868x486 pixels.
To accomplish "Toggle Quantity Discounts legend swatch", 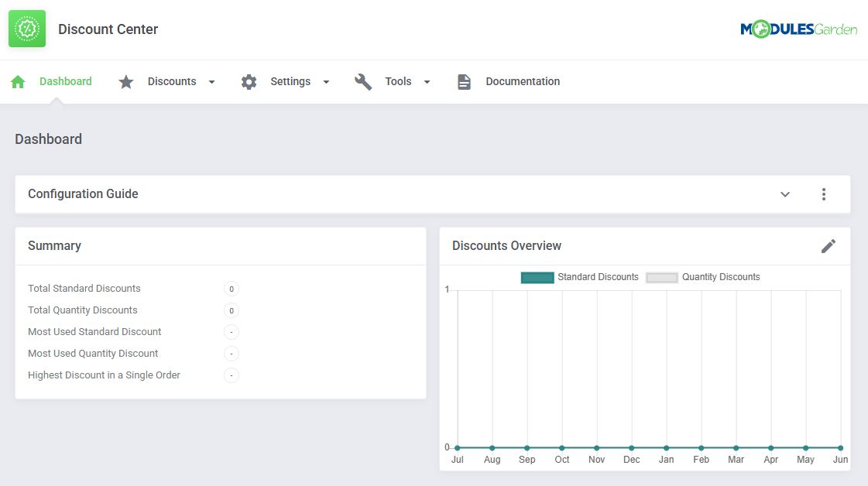I will (x=661, y=277).
